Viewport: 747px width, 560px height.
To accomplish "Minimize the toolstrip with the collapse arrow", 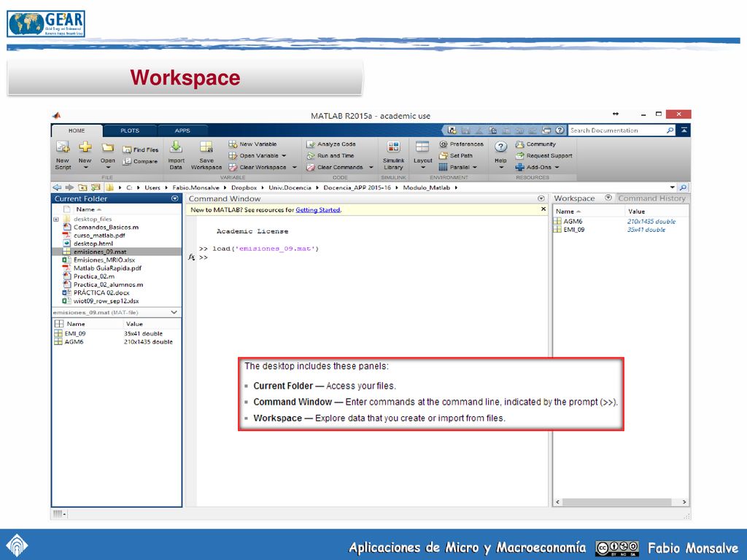I will tap(684, 130).
